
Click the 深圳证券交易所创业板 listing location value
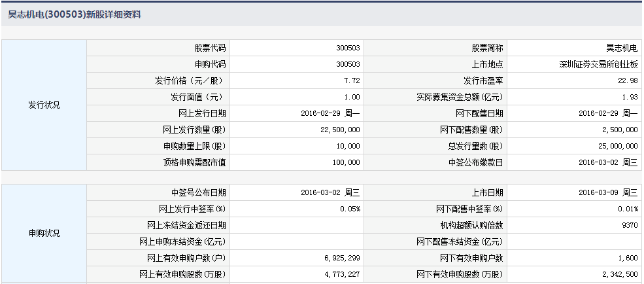[x=599, y=64]
